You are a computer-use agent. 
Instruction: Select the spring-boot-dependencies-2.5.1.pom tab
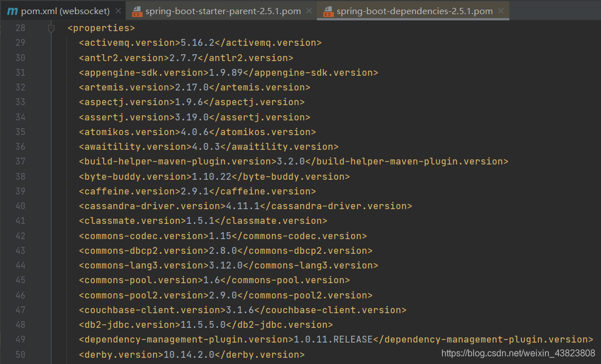point(414,11)
